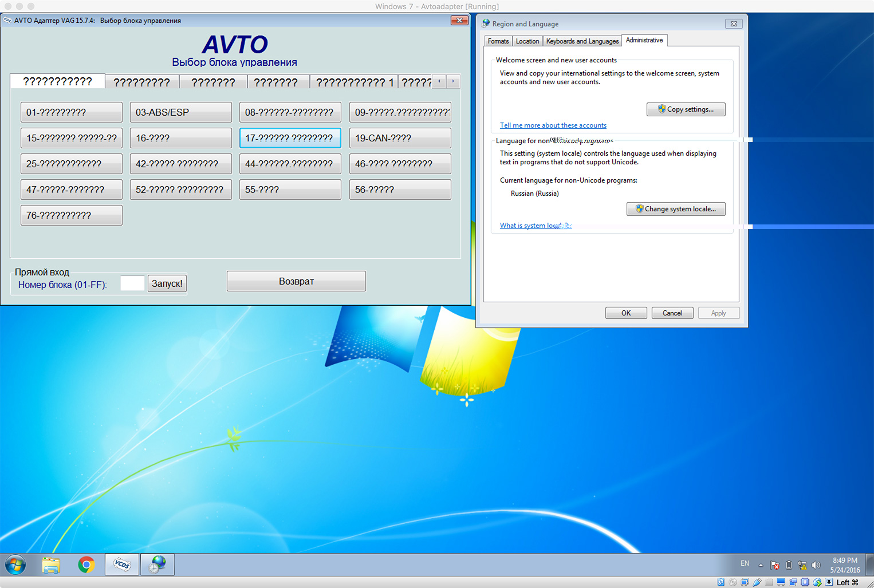Click the EN language indicator in taskbar
The width and height of the screenshot is (874, 588).
click(x=745, y=563)
